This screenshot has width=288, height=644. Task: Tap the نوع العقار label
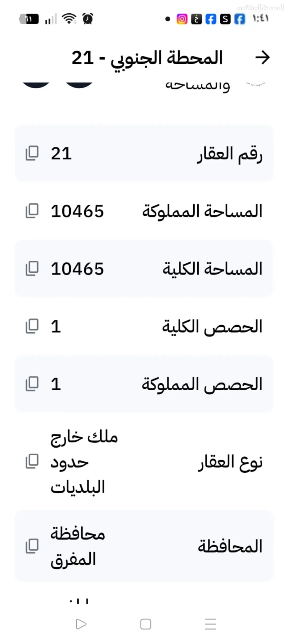[x=230, y=462]
